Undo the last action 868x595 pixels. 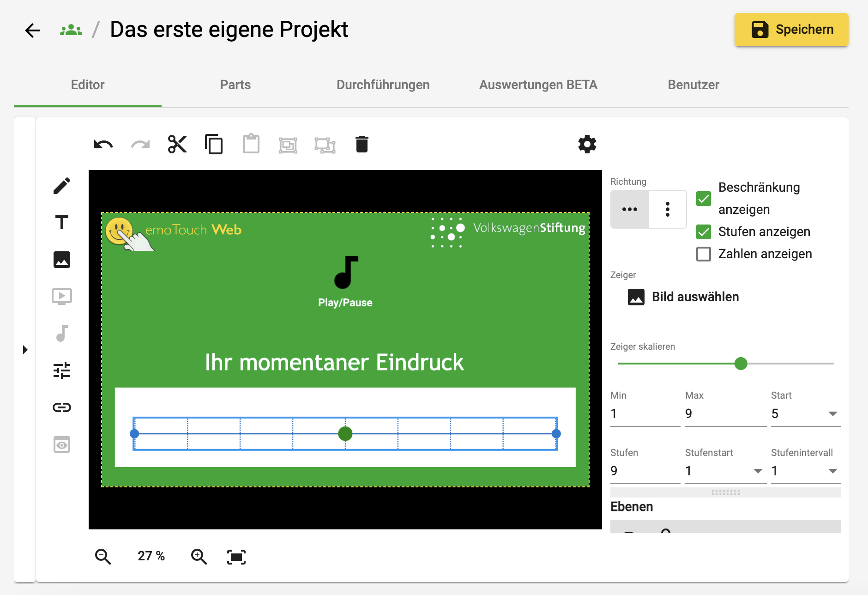(x=103, y=145)
